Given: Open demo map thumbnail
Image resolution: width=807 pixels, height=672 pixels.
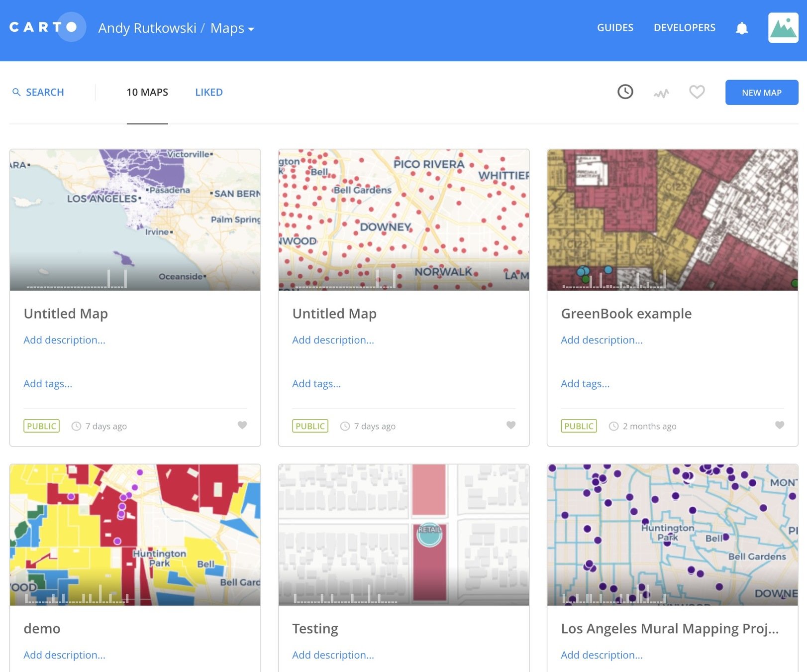Looking at the screenshot, I should click(135, 535).
